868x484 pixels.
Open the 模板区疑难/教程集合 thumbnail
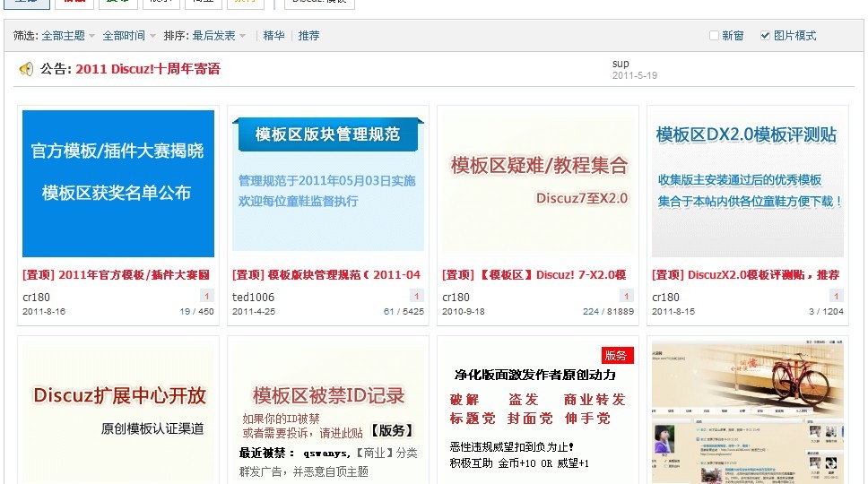pyautogui.click(x=537, y=184)
